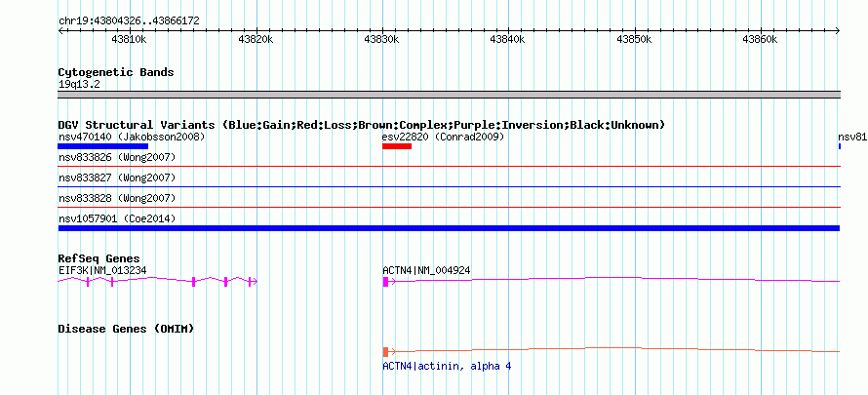868x395 pixels.
Task: Click the chr19:43804326..43866172 coordinate label
Action: pyautogui.click(x=129, y=21)
